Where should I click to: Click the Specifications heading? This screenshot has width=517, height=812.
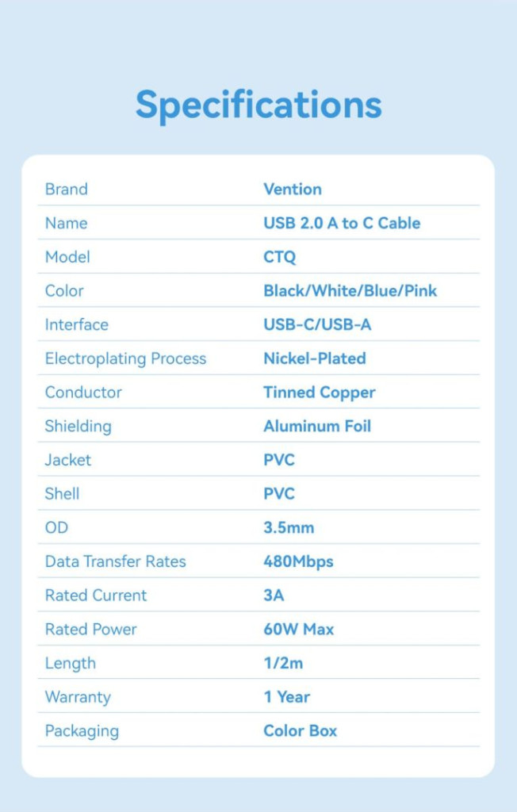[x=258, y=105]
